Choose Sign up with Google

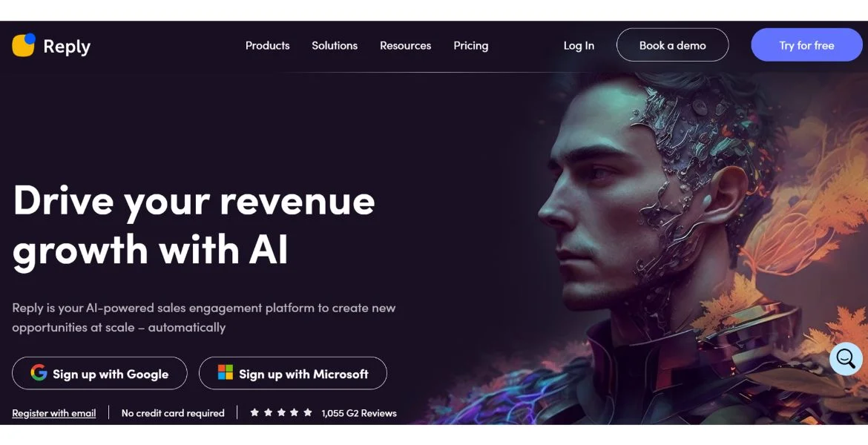pos(99,373)
